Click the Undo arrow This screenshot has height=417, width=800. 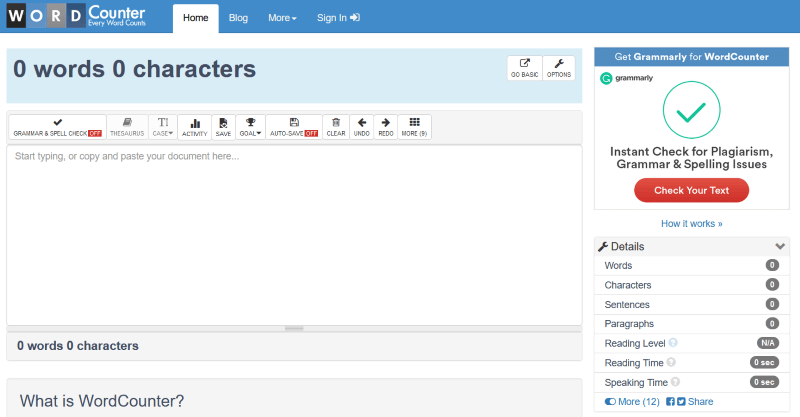point(362,127)
